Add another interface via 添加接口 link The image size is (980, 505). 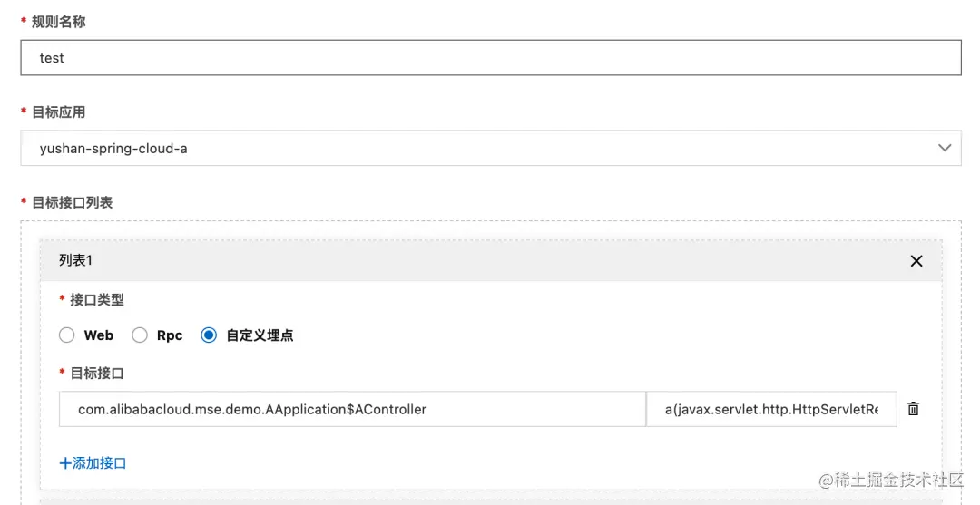tap(93, 463)
